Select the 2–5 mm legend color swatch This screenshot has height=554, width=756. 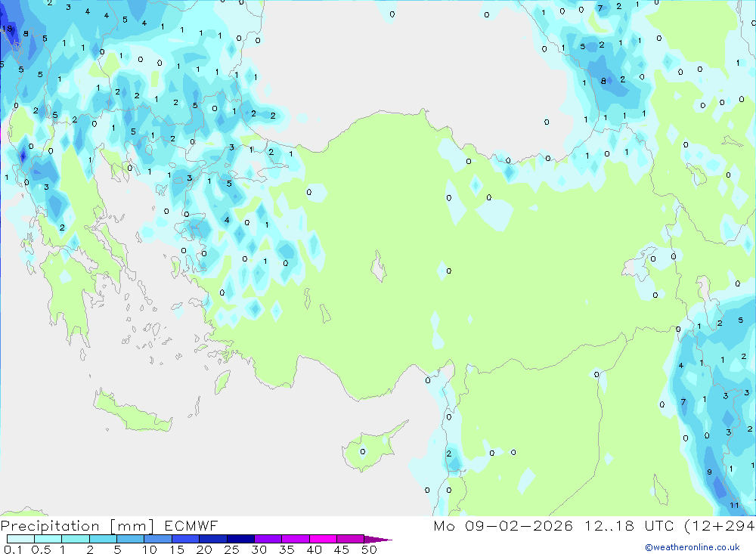pyautogui.click(x=103, y=539)
